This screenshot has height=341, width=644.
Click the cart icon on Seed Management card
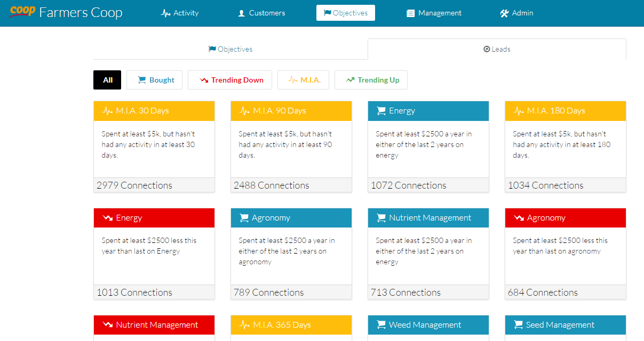click(x=518, y=325)
